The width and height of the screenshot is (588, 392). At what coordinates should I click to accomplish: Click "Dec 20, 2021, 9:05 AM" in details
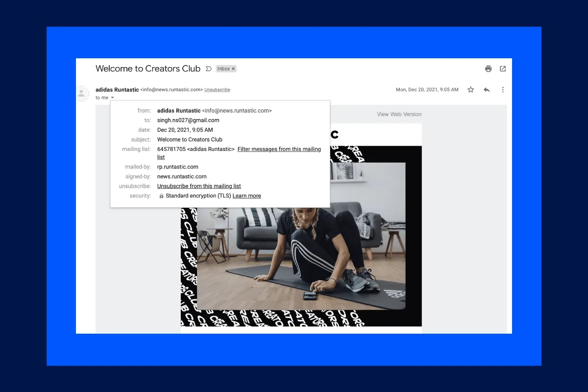point(185,130)
